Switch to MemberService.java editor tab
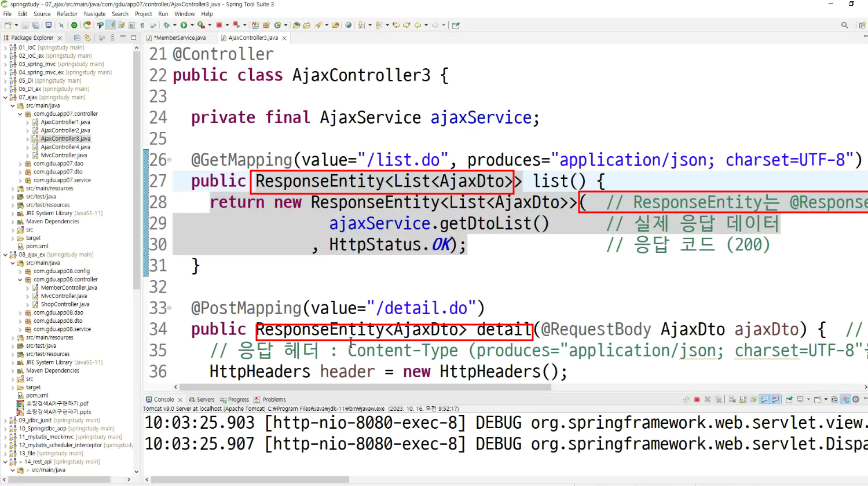 pos(180,38)
